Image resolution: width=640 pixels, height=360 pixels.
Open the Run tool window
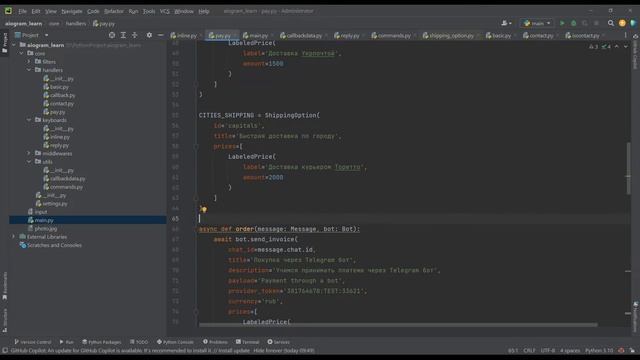point(67,342)
